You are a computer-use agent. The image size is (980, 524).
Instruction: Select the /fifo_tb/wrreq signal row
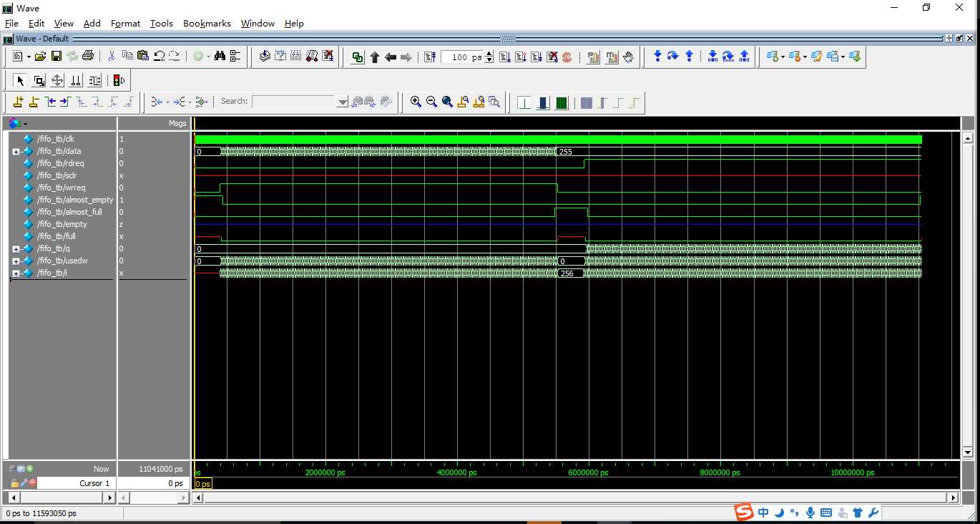[x=62, y=188]
